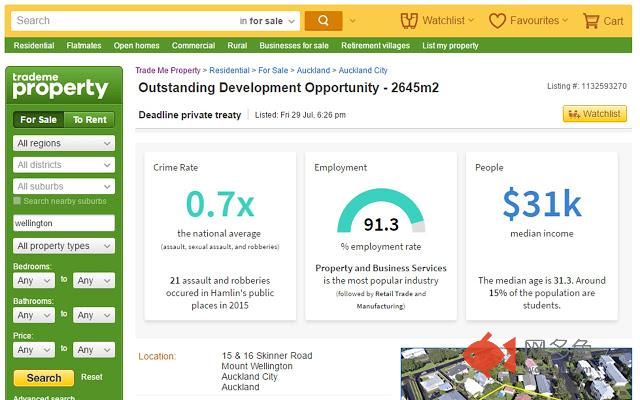Follow the Auckland City breadcrumb link
This screenshot has width=640, height=400.
pyautogui.click(x=363, y=70)
